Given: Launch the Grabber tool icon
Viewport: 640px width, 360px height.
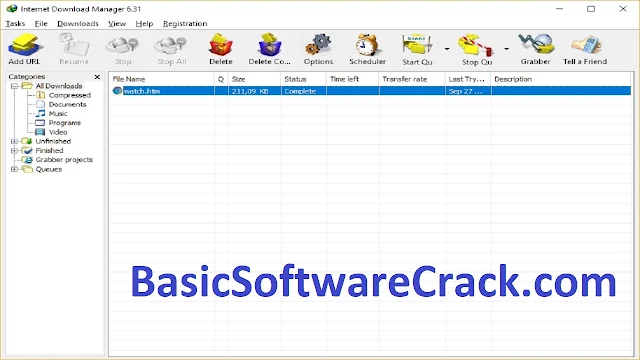Looking at the screenshot, I should point(536,44).
